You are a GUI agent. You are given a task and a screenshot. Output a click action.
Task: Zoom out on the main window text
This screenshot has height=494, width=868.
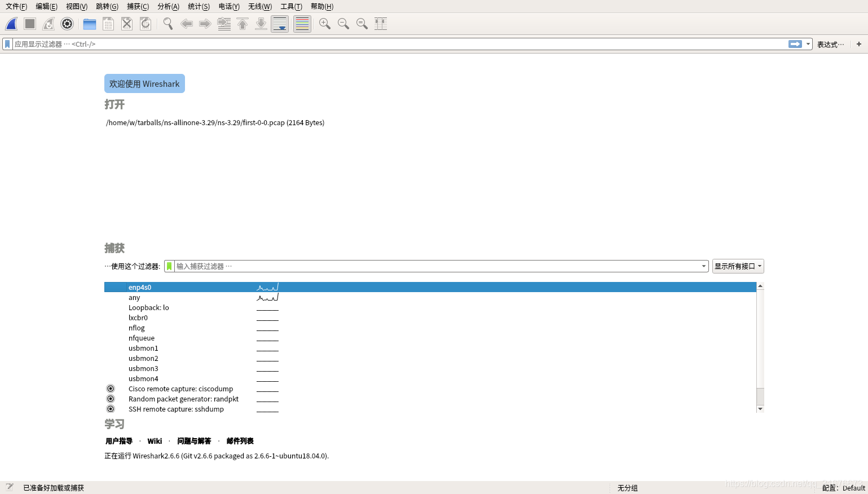pos(343,24)
